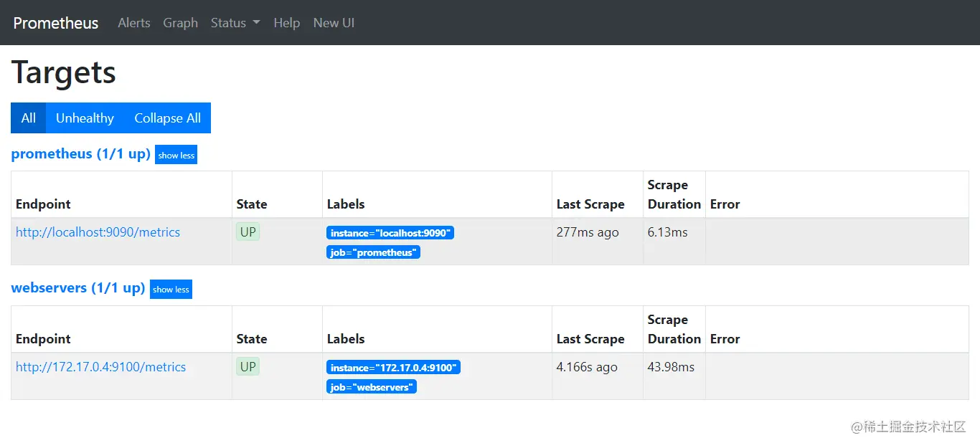The height and width of the screenshot is (448, 980).
Task: Click Labels header in webservers table
Action: click(x=346, y=339)
